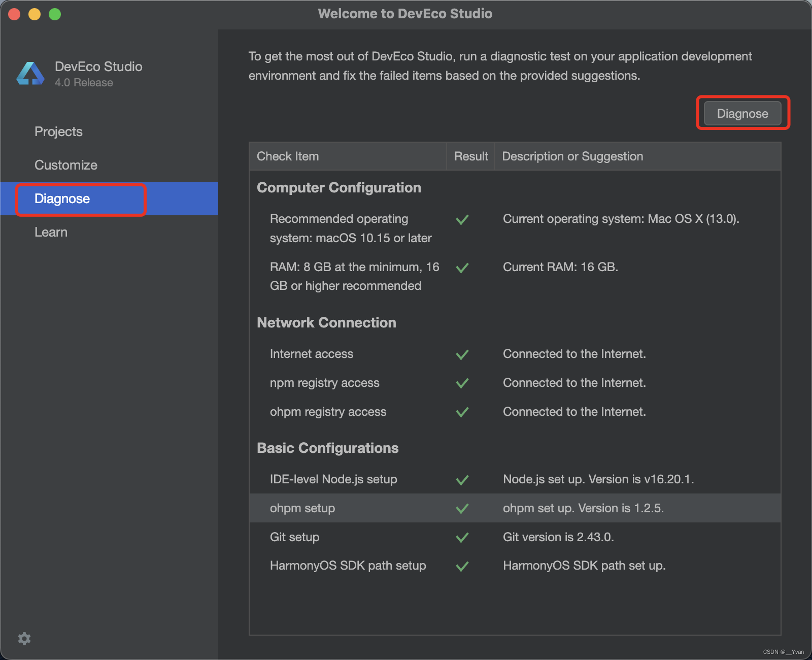The height and width of the screenshot is (660, 812).
Task: Click the Result column header
Action: point(470,156)
